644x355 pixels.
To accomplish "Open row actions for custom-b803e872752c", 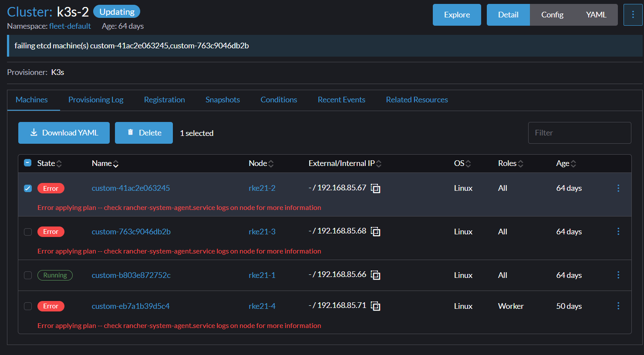I will pos(618,275).
